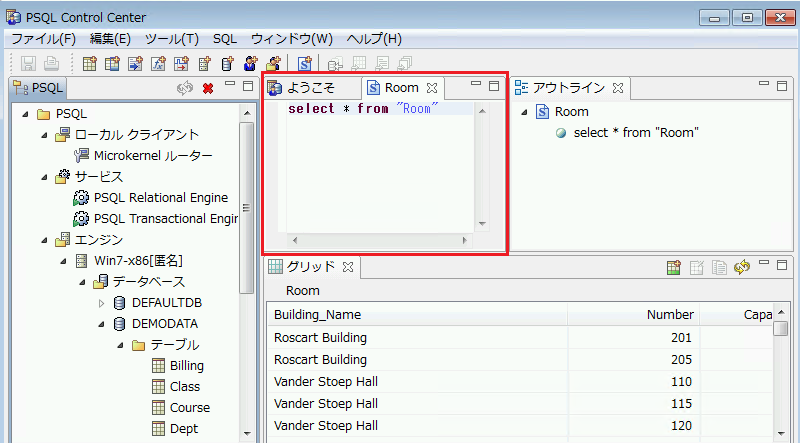Viewport: 800px width, 443px height.
Task: Collapse the テーブル folder node
Action: click(x=120, y=346)
